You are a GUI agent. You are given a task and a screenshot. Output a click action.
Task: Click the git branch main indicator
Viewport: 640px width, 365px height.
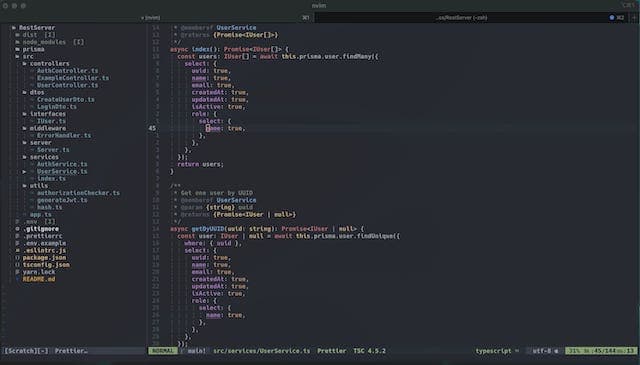[x=194, y=351]
